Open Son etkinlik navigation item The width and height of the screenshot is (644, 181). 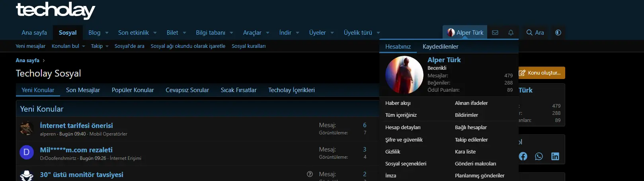(x=133, y=33)
